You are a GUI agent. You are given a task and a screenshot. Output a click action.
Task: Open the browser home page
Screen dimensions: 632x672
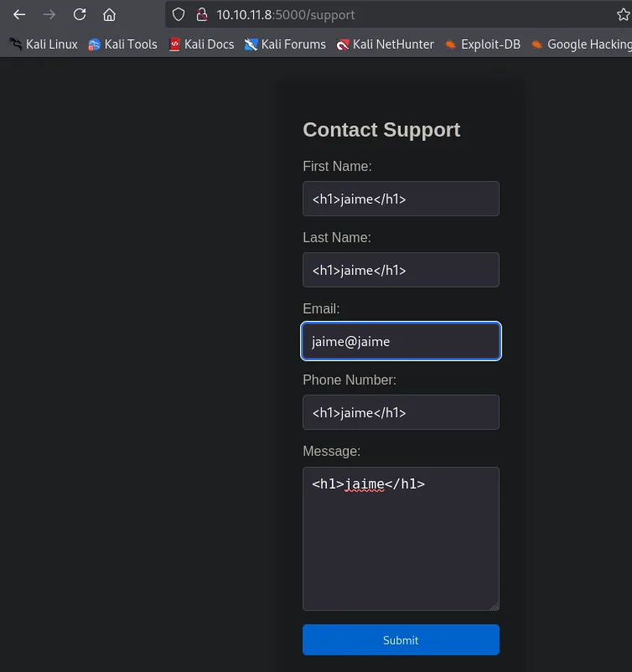pos(109,15)
